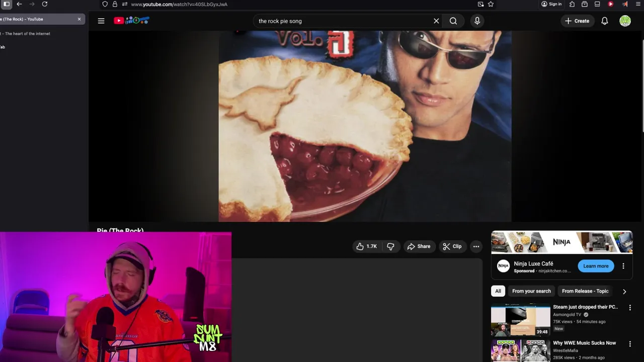Open YouTube notifications bell

coord(605,21)
